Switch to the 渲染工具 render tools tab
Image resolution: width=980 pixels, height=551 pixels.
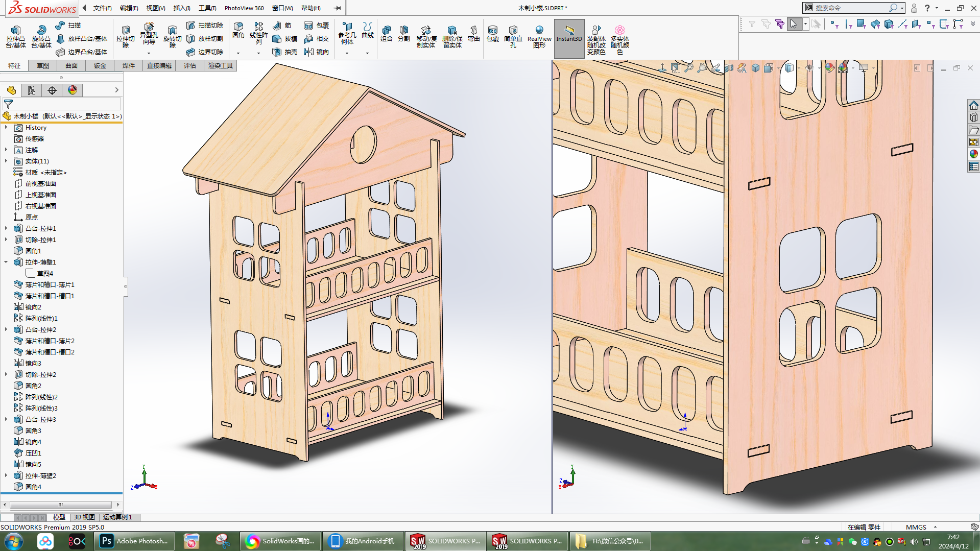tap(221, 65)
